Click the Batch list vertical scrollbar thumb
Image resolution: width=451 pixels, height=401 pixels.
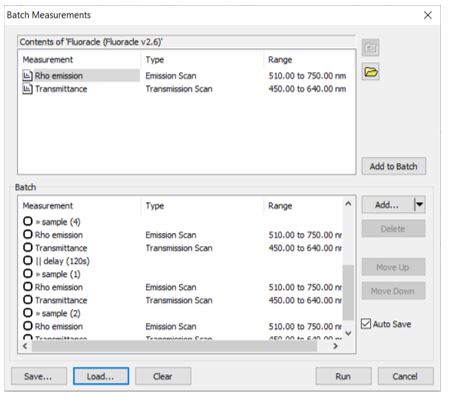coord(348,292)
